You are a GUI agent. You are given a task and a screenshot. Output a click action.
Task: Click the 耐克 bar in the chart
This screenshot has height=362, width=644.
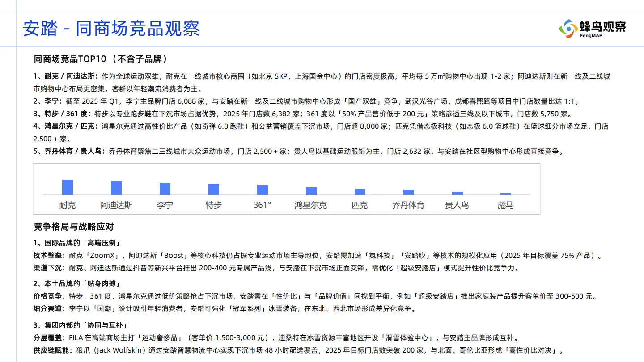click(68, 187)
